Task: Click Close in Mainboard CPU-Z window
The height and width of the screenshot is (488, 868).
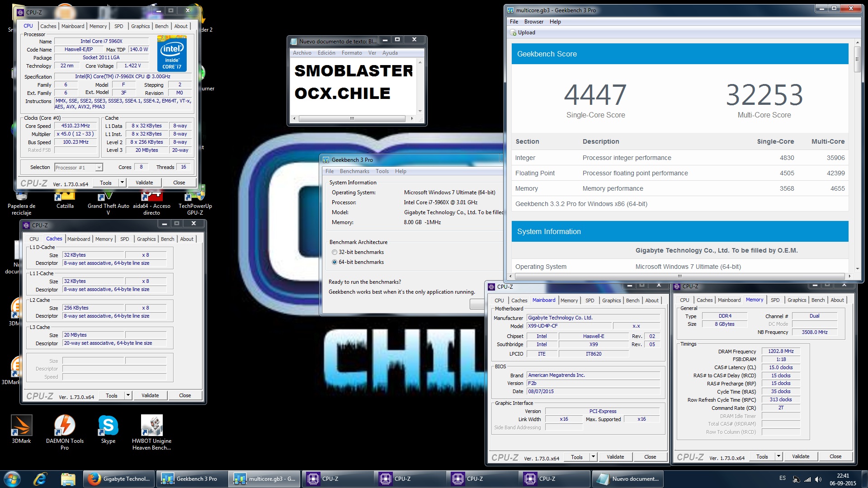Action: pyautogui.click(x=650, y=457)
